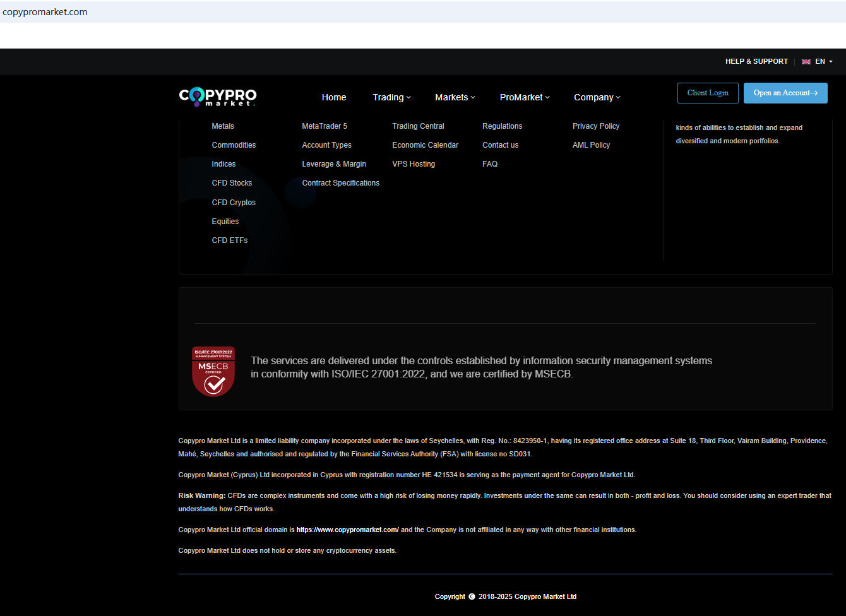This screenshot has height=616, width=846.
Task: Click the Copypro Market logo
Action: [218, 97]
